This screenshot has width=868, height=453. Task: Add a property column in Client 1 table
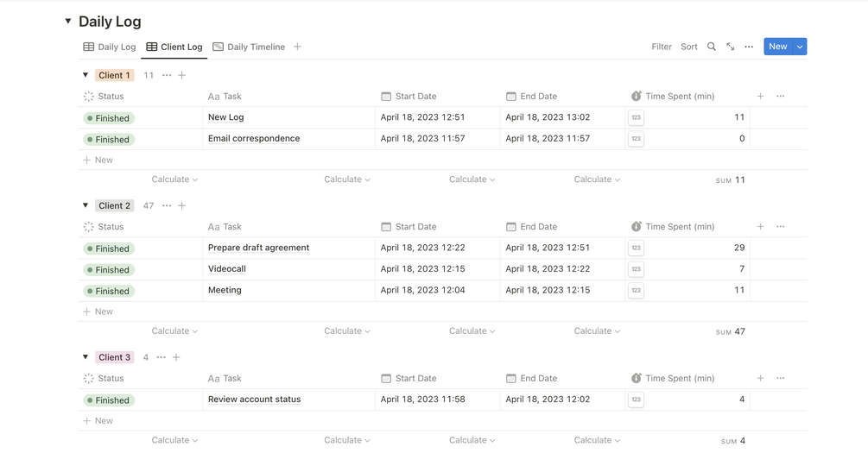click(x=760, y=96)
